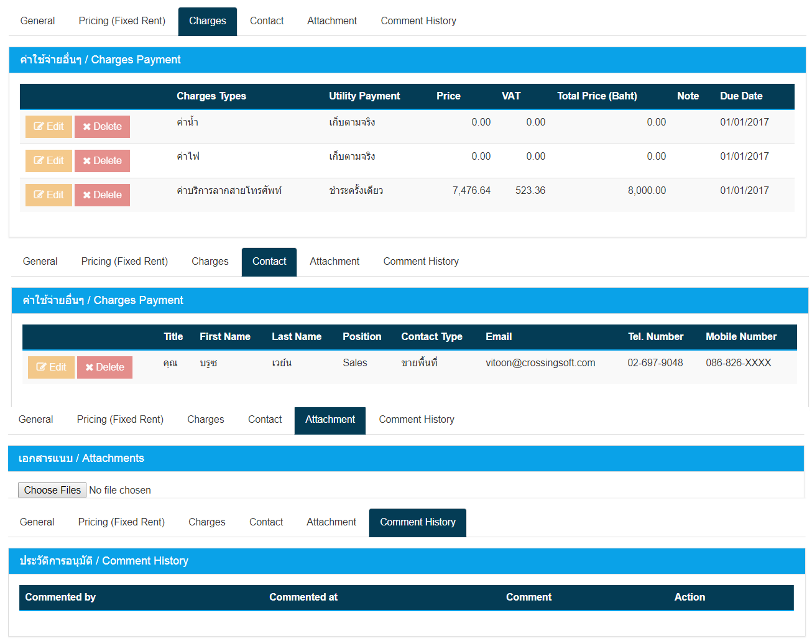The width and height of the screenshot is (812, 644).
Task: Click the Total Price (Baht) column header
Action: click(x=597, y=96)
